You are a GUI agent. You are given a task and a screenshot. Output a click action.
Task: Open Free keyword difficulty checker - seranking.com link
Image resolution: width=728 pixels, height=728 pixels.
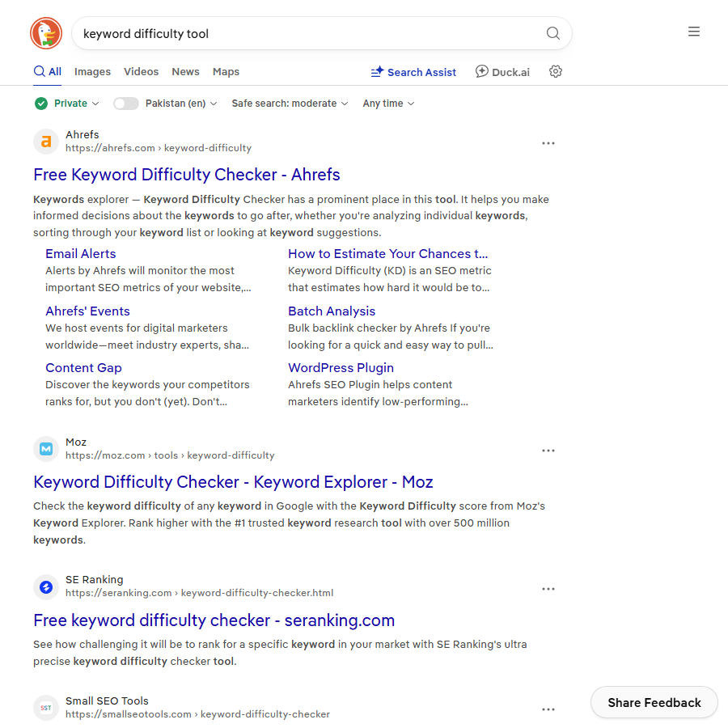(214, 620)
